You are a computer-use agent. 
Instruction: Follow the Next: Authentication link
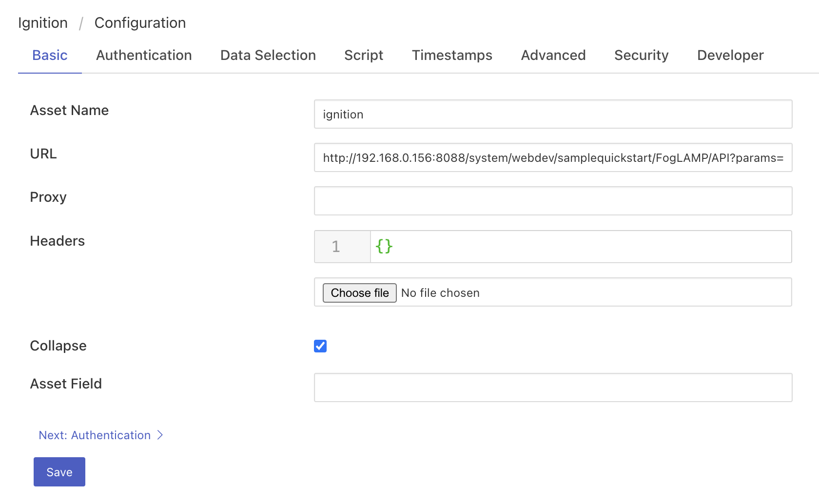pyautogui.click(x=95, y=435)
